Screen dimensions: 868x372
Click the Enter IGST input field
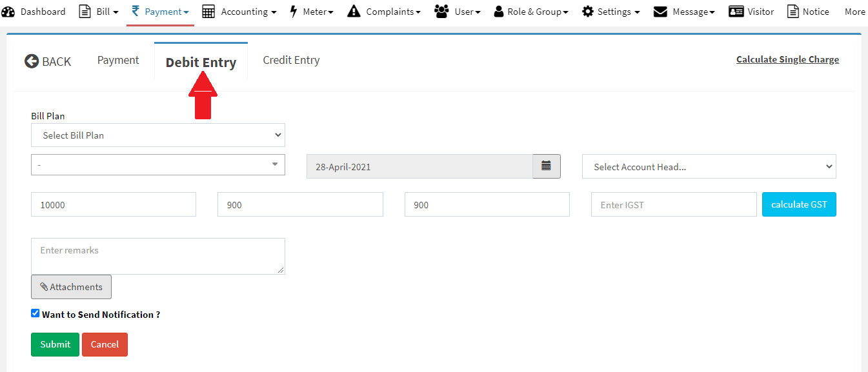coord(673,205)
